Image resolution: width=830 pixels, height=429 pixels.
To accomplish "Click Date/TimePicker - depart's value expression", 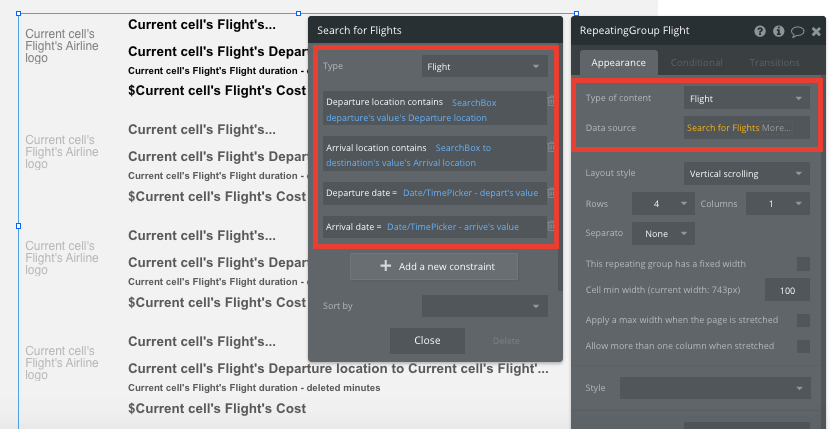I will tap(471, 193).
